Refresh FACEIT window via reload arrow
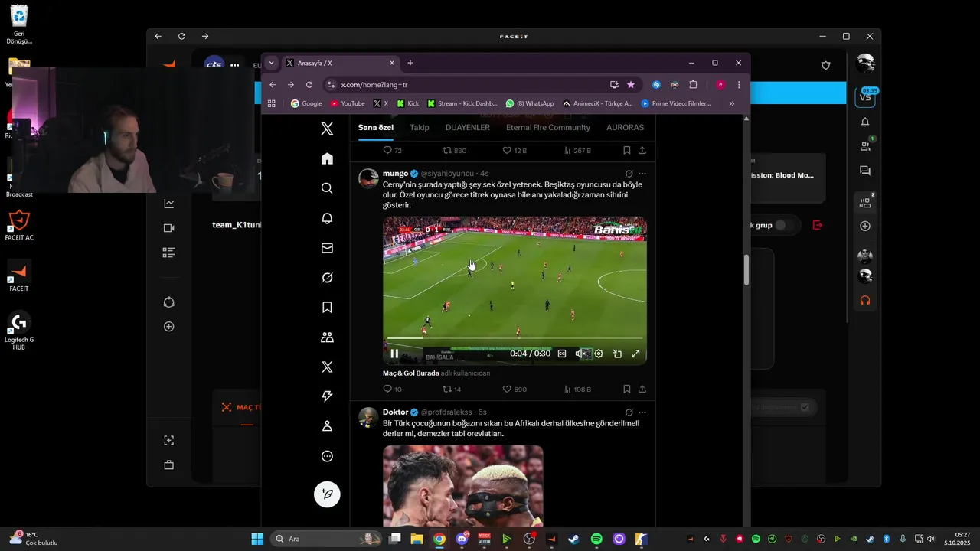 (181, 36)
